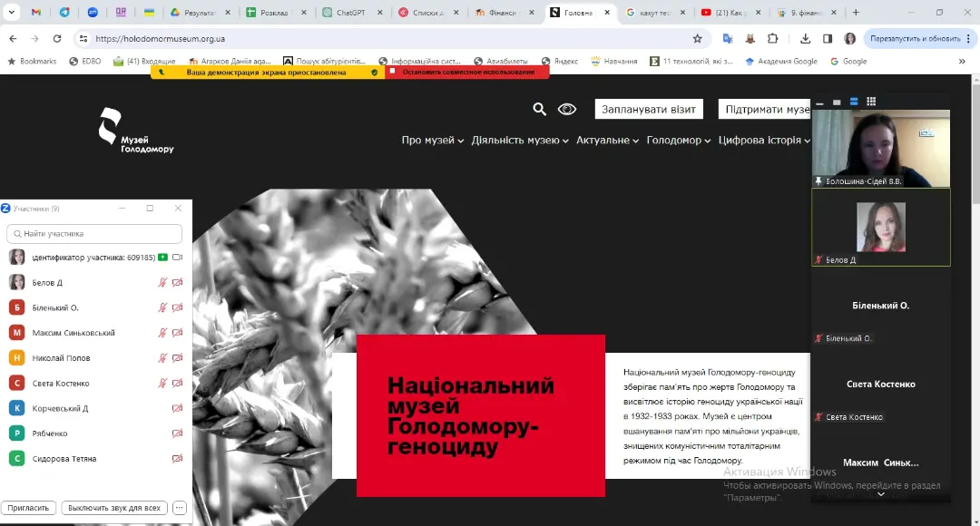Switch Zoom video panel to grid view
The height and width of the screenshot is (526, 980).
click(871, 102)
